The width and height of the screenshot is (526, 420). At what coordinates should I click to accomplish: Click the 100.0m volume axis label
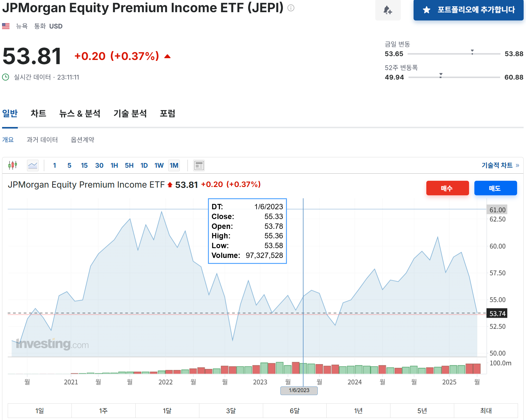click(500, 363)
